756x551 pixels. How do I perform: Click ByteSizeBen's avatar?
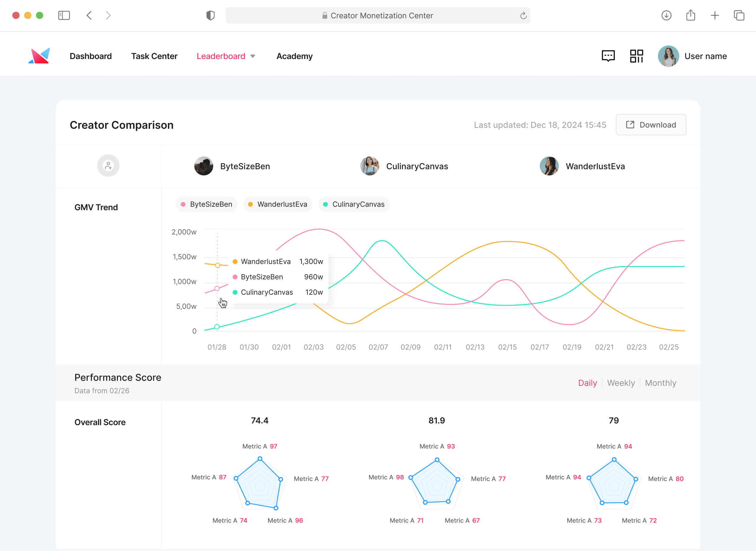(203, 166)
